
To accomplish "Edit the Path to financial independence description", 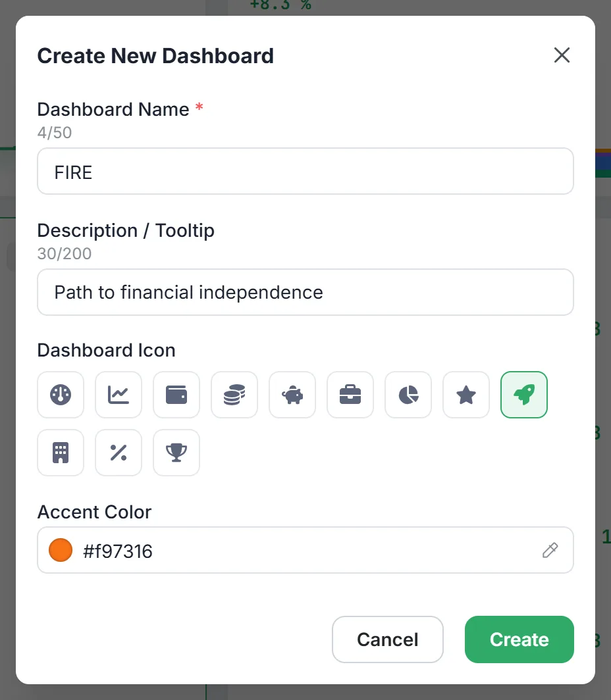I will click(x=305, y=292).
